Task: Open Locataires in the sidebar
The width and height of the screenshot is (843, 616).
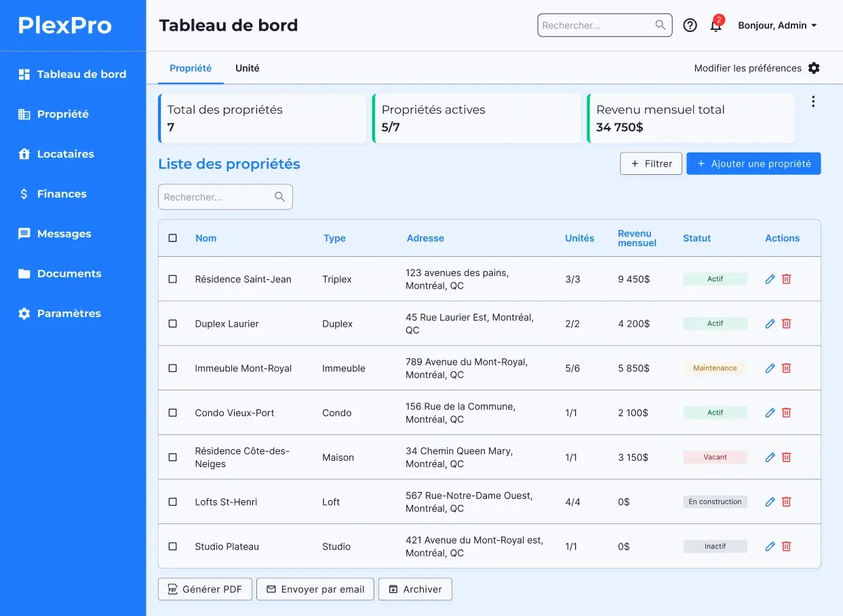Action: (65, 154)
